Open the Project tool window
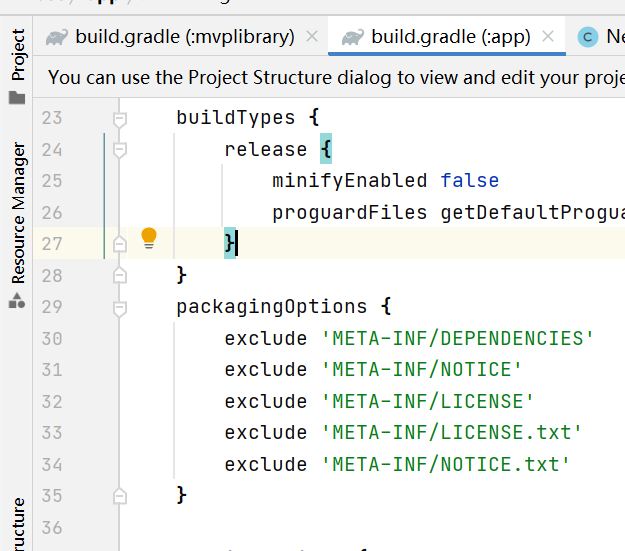The height and width of the screenshot is (551, 625). click(18, 55)
